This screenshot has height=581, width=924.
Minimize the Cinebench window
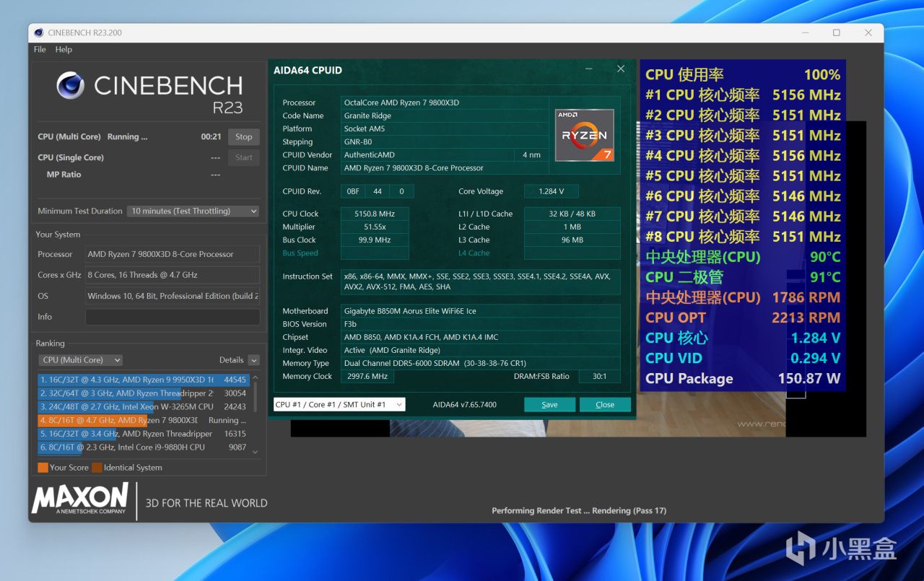[x=804, y=32]
